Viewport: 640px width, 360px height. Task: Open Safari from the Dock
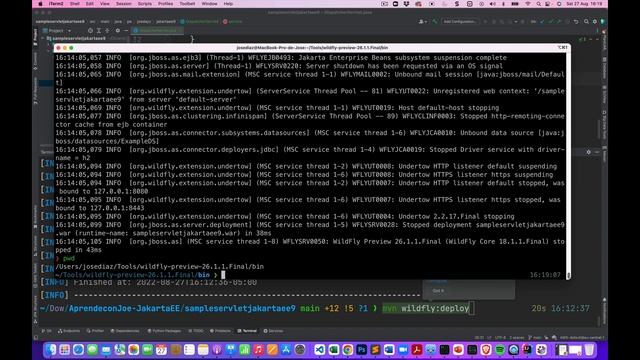coord(78,350)
